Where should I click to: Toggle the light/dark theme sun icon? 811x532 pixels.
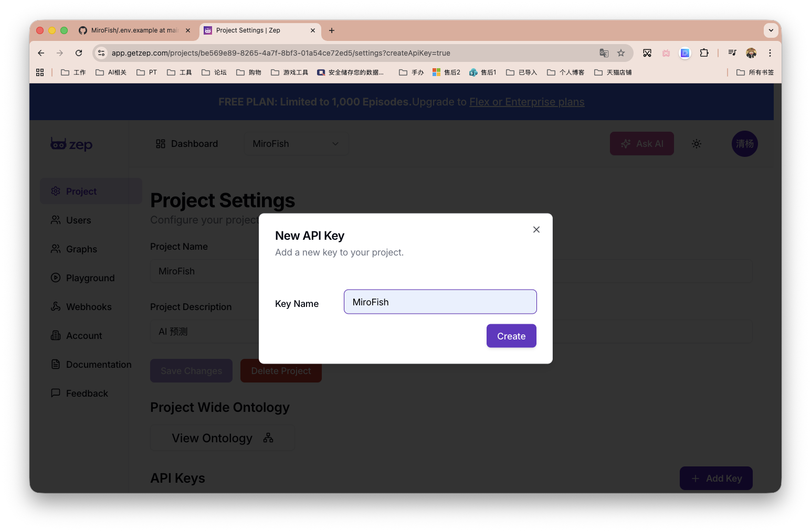(696, 144)
